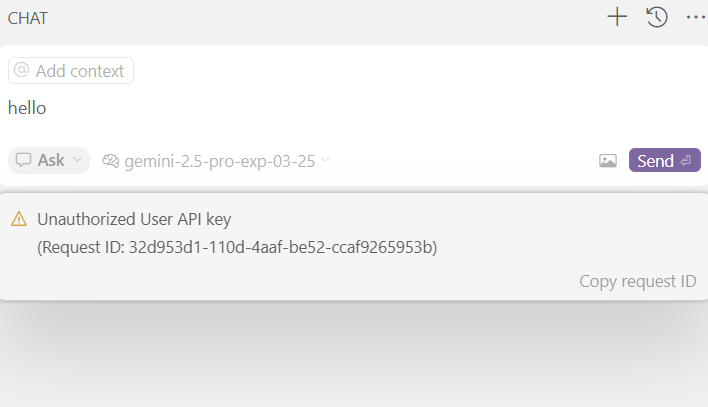Click the yellow warning triangle icon

click(x=19, y=219)
